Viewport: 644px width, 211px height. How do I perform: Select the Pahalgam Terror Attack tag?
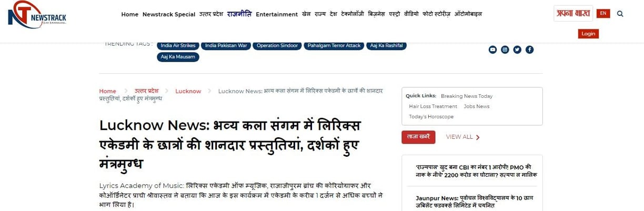(x=334, y=46)
